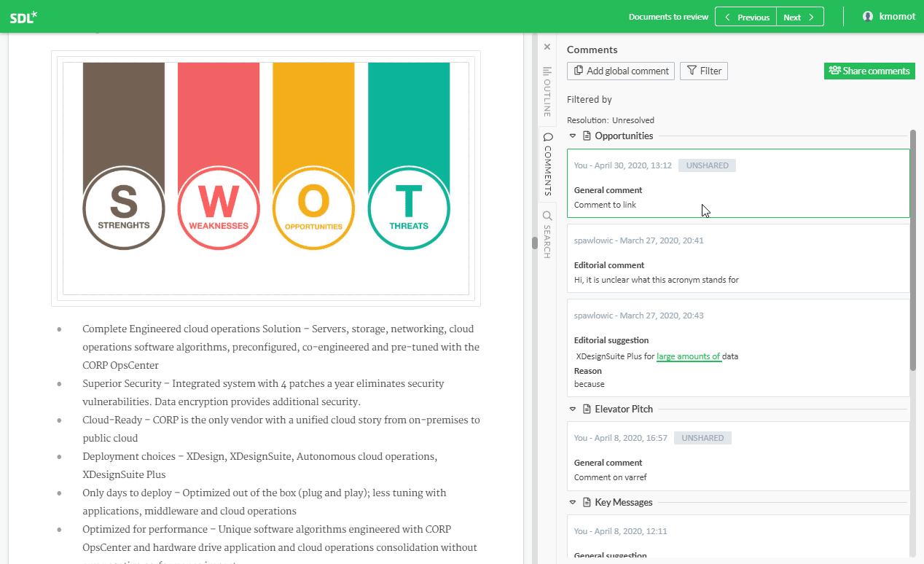Open the comments Filter

tap(704, 71)
